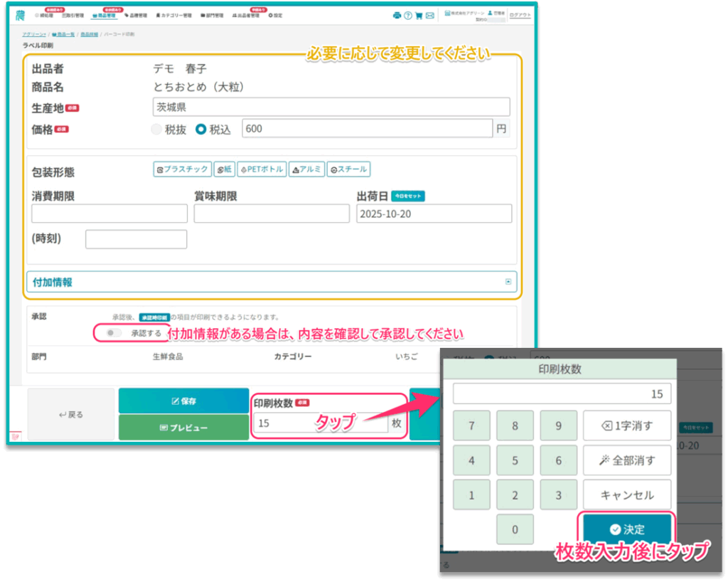The height and width of the screenshot is (582, 728).
Task: Open the 商品管理 menu tab
Action: point(105,15)
